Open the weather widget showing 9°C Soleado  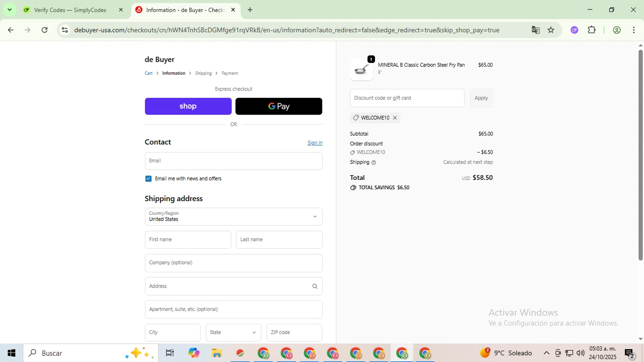(x=506, y=353)
